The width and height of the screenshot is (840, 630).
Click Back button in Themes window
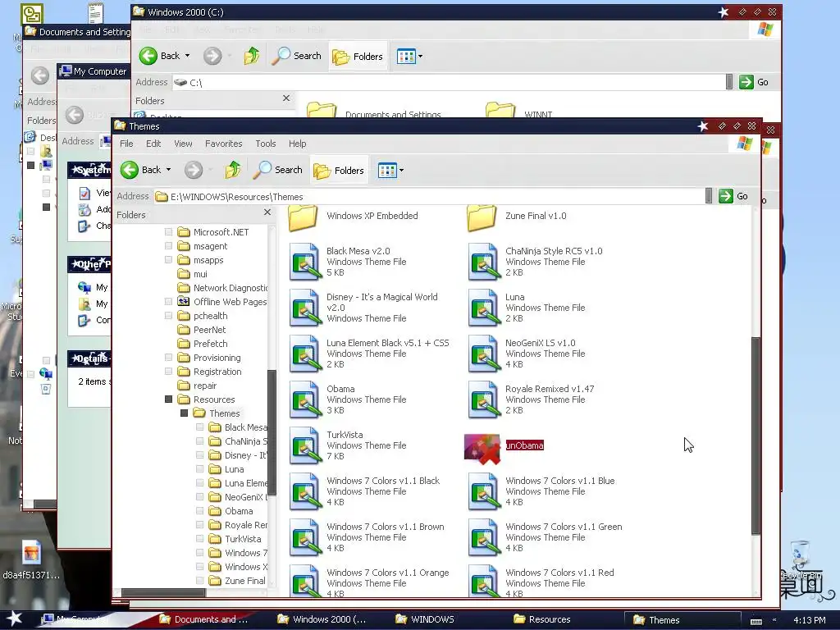[140, 170]
